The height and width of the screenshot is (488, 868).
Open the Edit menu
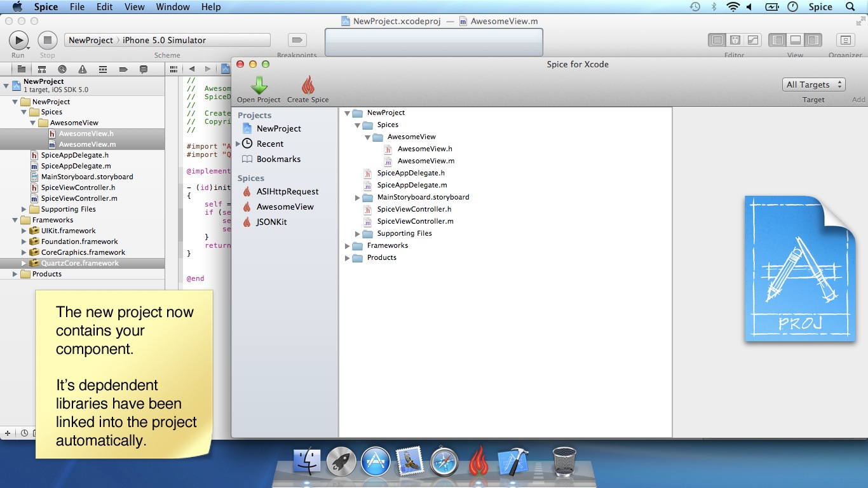pyautogui.click(x=105, y=7)
